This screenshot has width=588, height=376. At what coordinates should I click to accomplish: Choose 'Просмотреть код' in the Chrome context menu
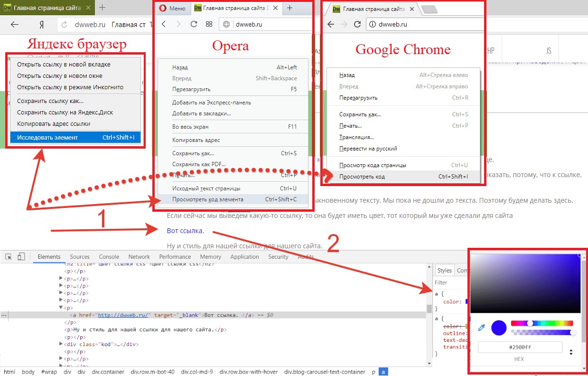(403, 177)
